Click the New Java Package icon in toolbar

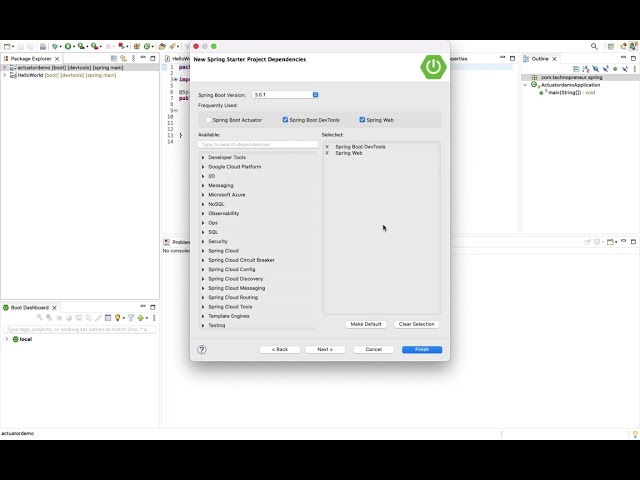coord(137,46)
